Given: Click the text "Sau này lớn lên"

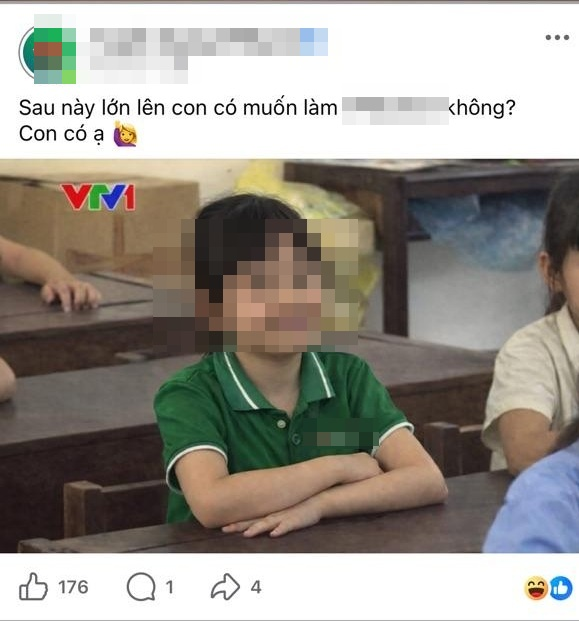Looking at the screenshot, I should tap(94, 108).
